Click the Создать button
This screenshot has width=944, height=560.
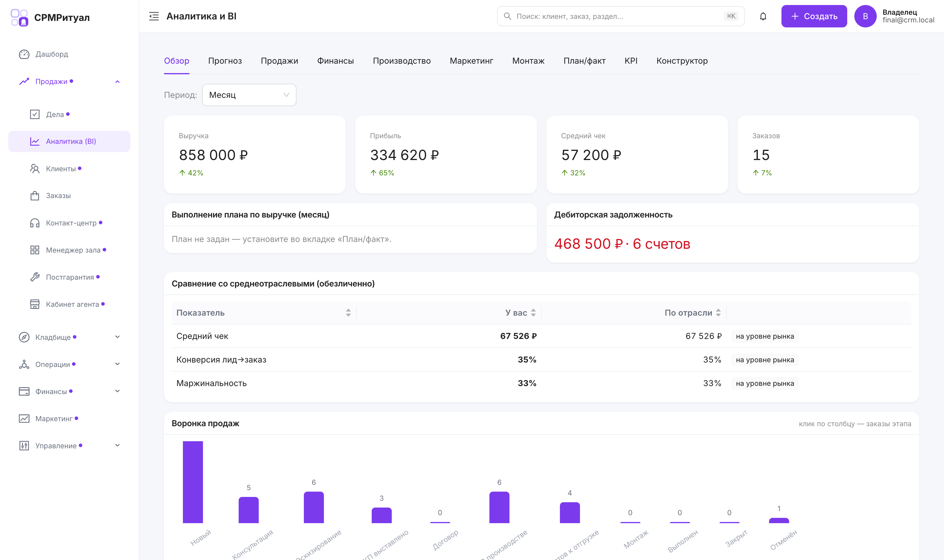814,16
